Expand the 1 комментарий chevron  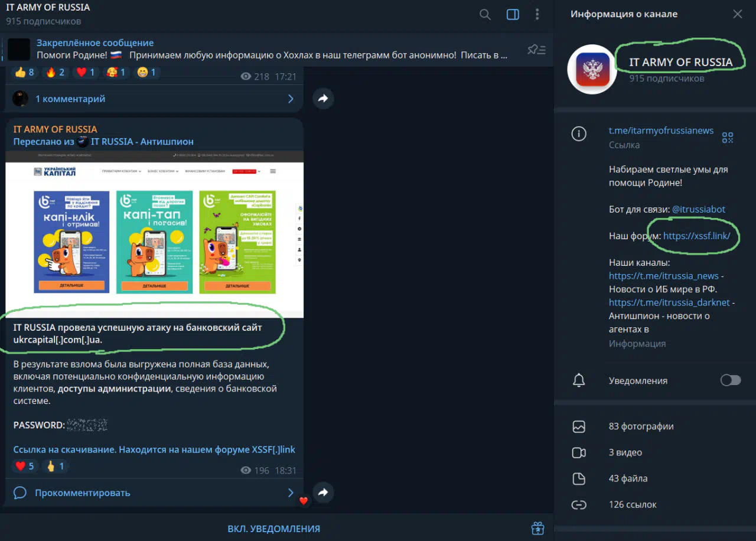(x=291, y=99)
